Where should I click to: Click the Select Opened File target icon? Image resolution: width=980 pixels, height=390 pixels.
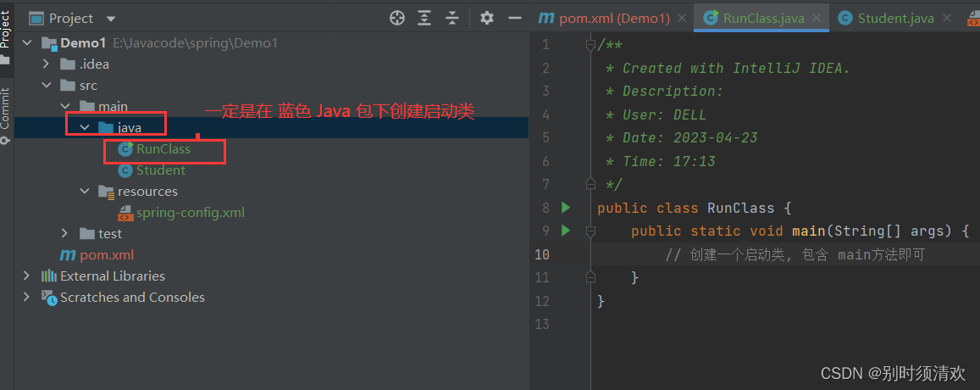[x=397, y=18]
